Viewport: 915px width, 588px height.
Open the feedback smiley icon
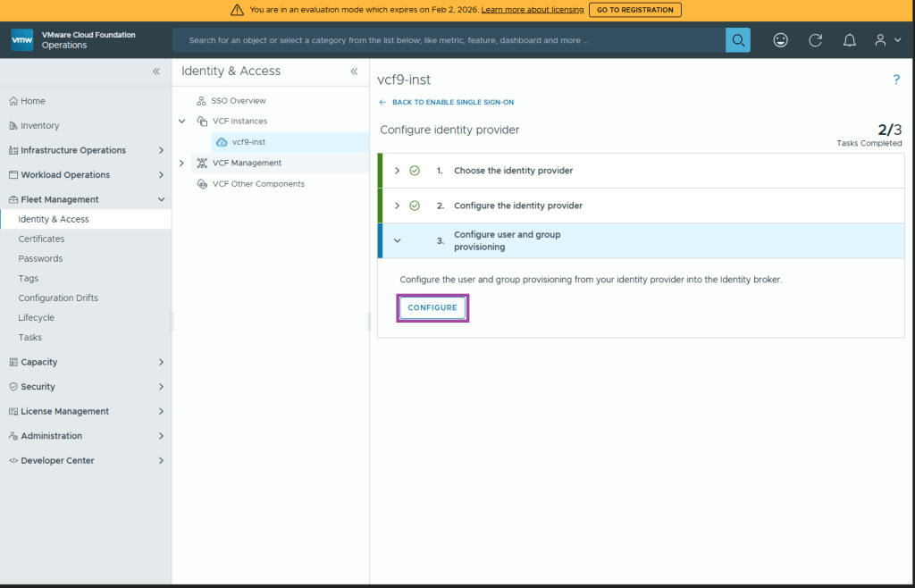(781, 40)
